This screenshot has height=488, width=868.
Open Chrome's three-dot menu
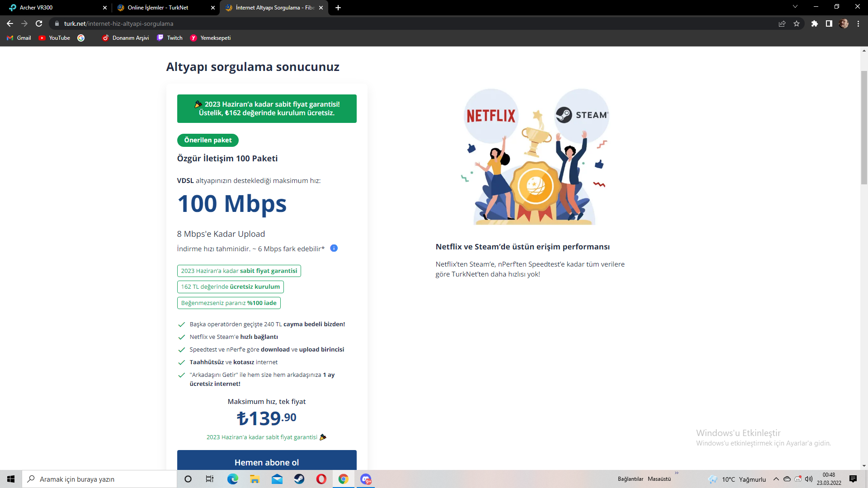[858, 23]
